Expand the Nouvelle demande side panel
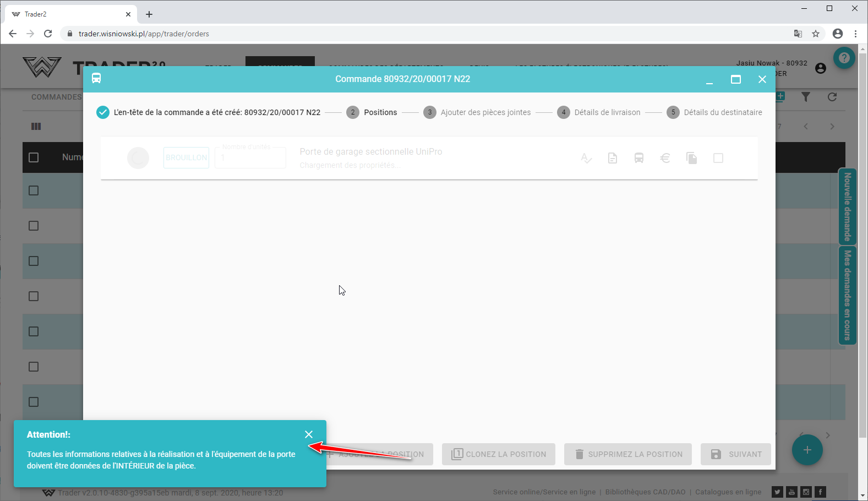This screenshot has width=868, height=501. (847, 206)
